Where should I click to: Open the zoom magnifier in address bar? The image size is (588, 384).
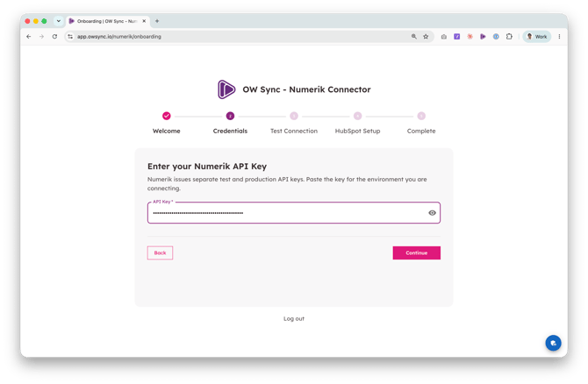tap(413, 36)
